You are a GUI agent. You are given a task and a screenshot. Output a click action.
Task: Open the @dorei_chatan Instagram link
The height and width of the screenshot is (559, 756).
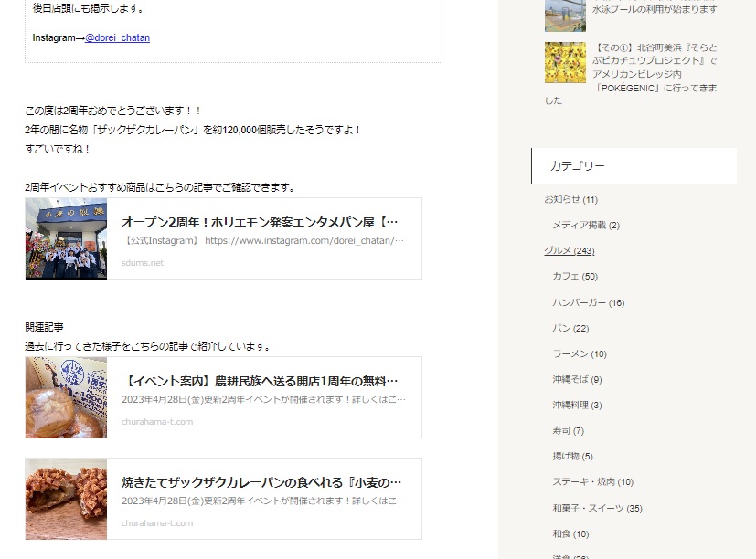tap(117, 37)
